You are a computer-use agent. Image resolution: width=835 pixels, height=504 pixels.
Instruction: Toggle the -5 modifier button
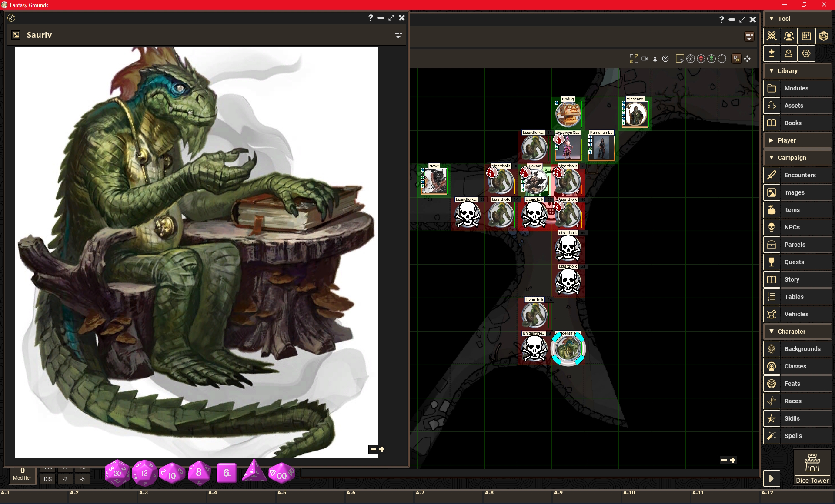(x=83, y=479)
